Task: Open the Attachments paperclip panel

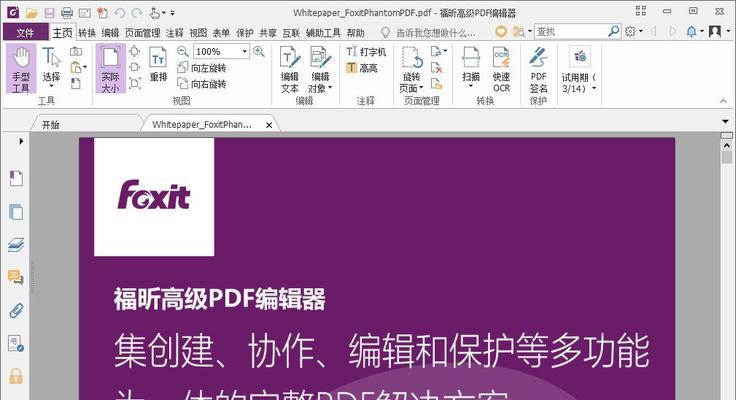Action: tap(16, 310)
